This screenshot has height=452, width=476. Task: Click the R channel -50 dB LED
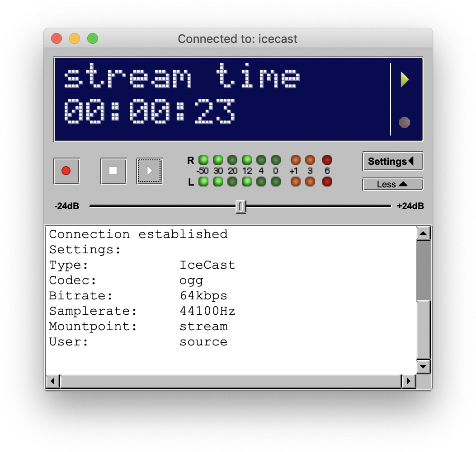(x=203, y=160)
